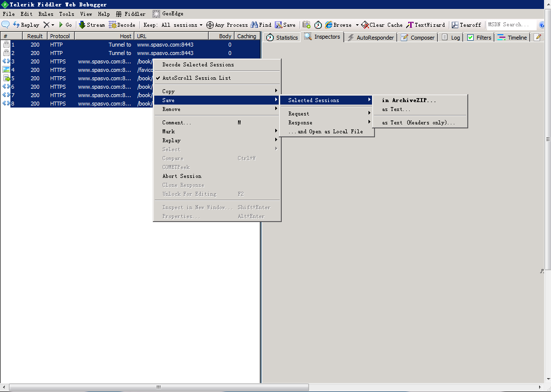Sort sessions by Protocol column header

tap(61, 36)
